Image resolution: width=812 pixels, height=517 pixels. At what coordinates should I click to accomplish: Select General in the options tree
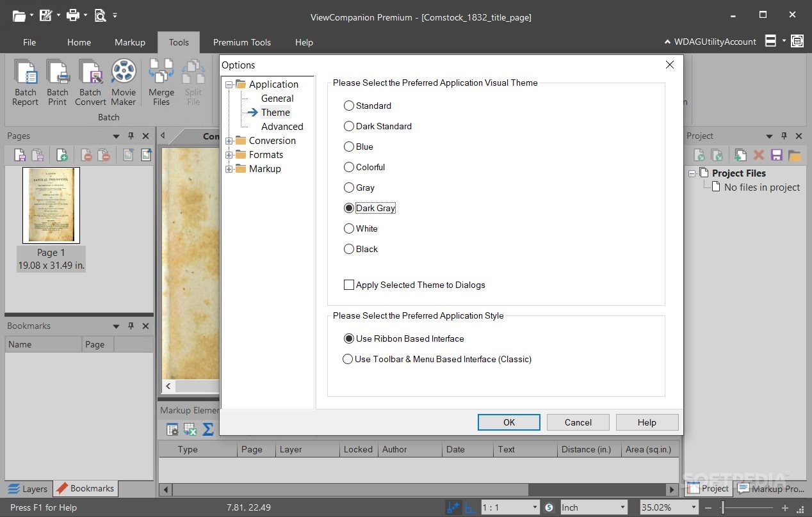(x=277, y=99)
